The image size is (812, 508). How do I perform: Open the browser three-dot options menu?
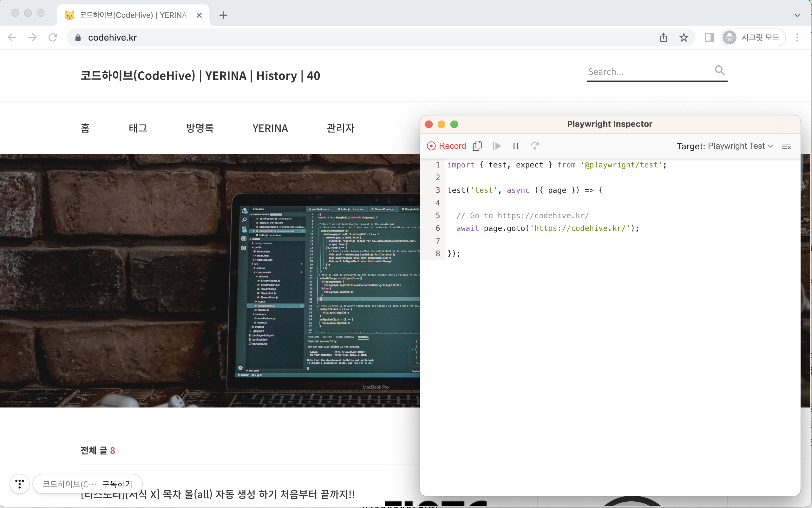point(797,37)
